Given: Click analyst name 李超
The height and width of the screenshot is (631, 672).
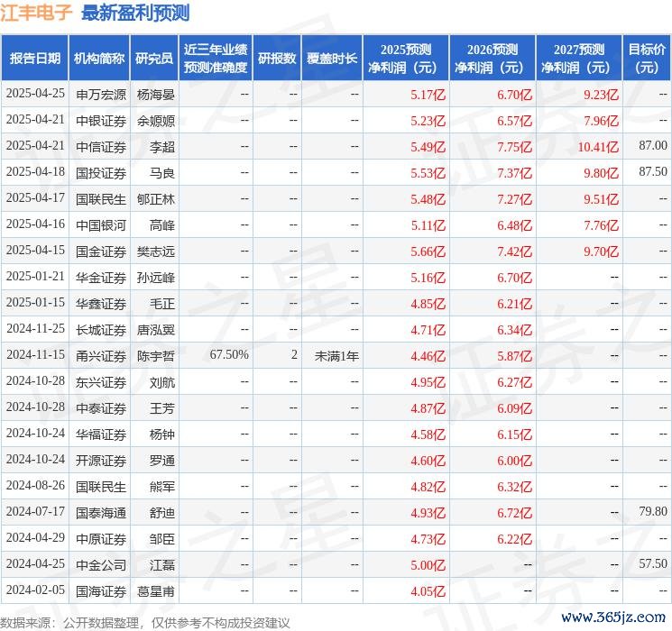Looking at the screenshot, I should tap(162, 147).
